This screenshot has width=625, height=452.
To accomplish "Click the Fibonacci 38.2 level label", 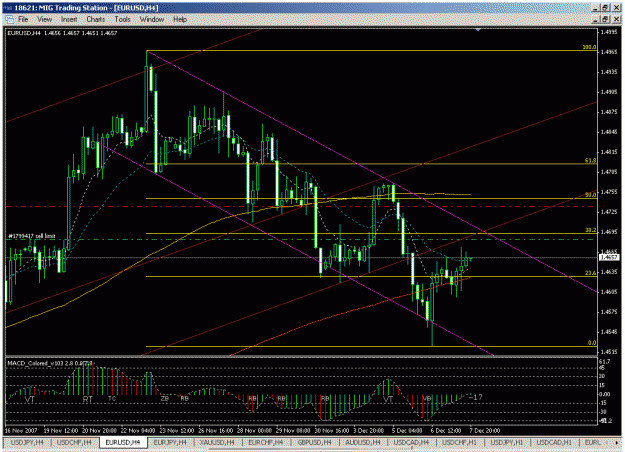I will (x=590, y=230).
